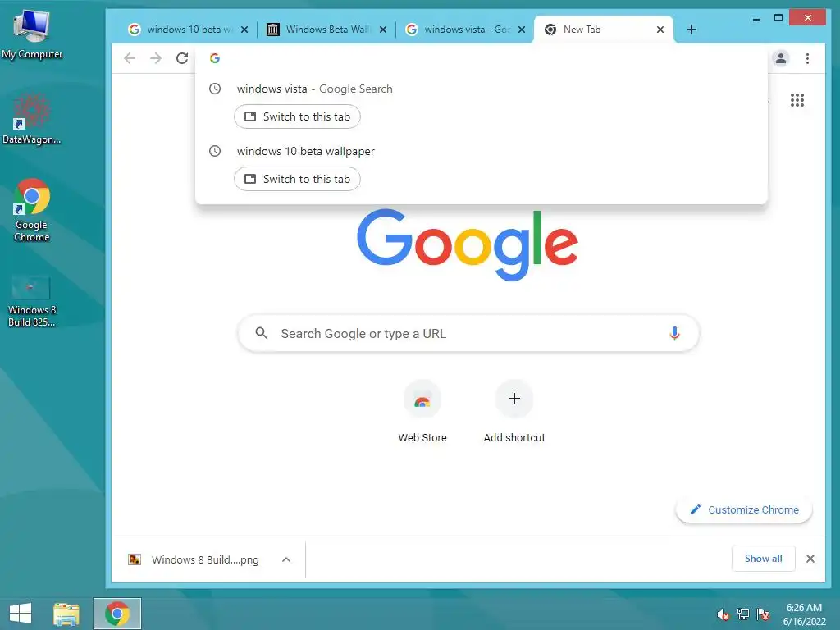Click the clock icon beside 'windows 10 beta wallpaper'
Screen dimensions: 840x630
pyautogui.click(x=215, y=151)
